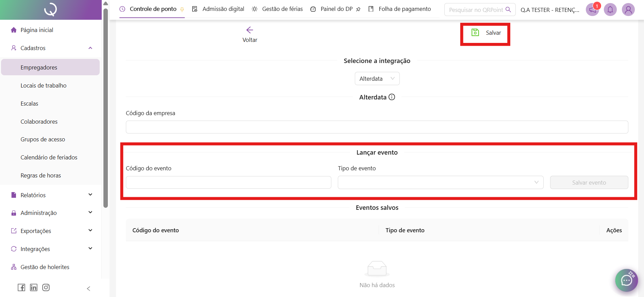Open the chat support bubble
Image resolution: width=644 pixels, height=297 pixels.
click(x=626, y=280)
